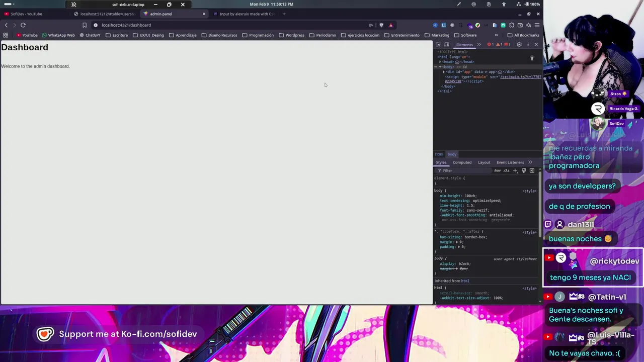Switch to the Elements tab in DevTools
Viewport: 644px width, 362px height.
[x=464, y=44]
